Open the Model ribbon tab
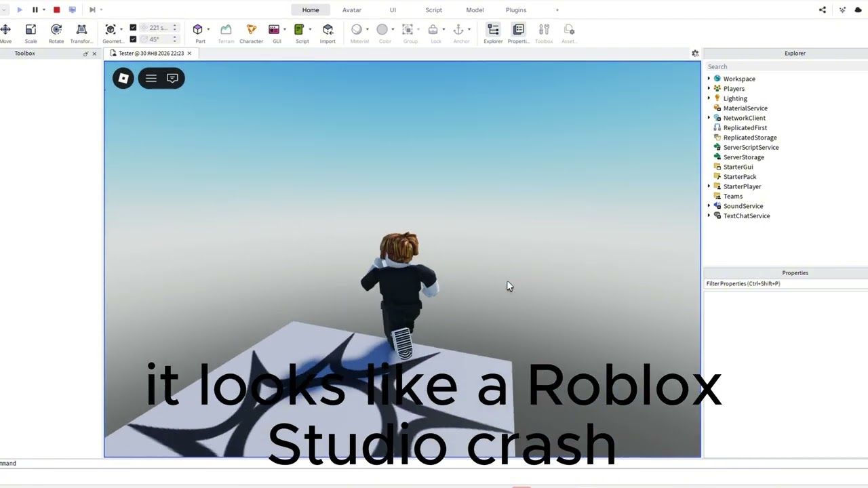The image size is (868, 488). [x=475, y=10]
